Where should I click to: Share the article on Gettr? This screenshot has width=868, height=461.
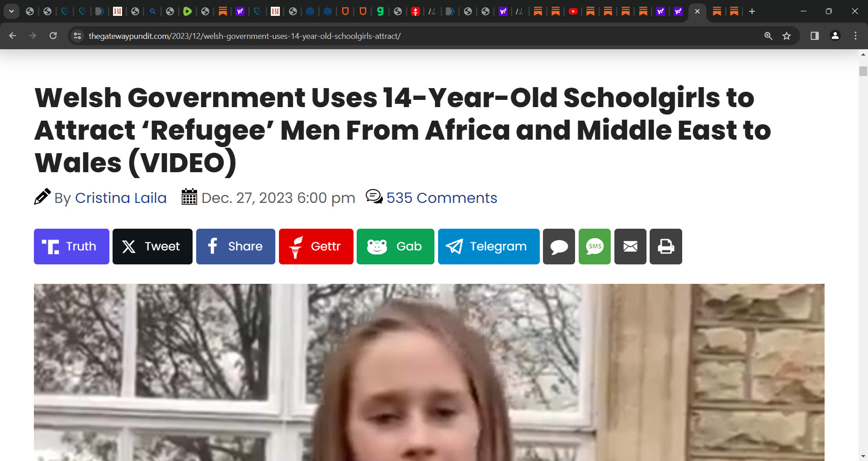pos(316,246)
